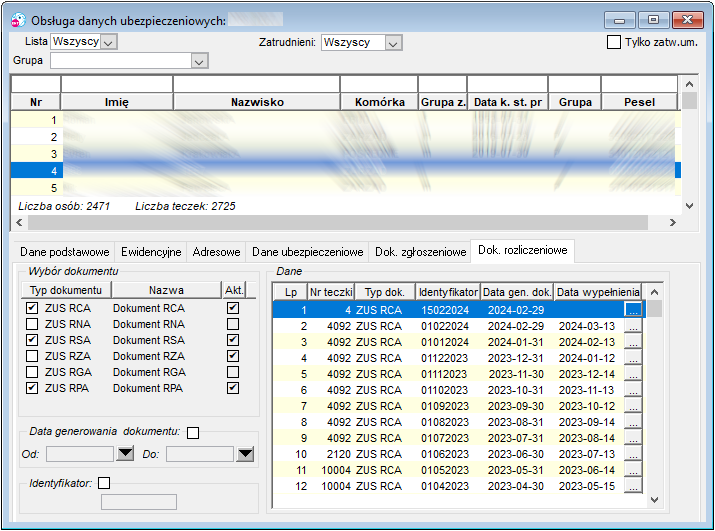Select the Dok. rozliczeniowe tab
This screenshot has height=531, width=715.
click(523, 250)
